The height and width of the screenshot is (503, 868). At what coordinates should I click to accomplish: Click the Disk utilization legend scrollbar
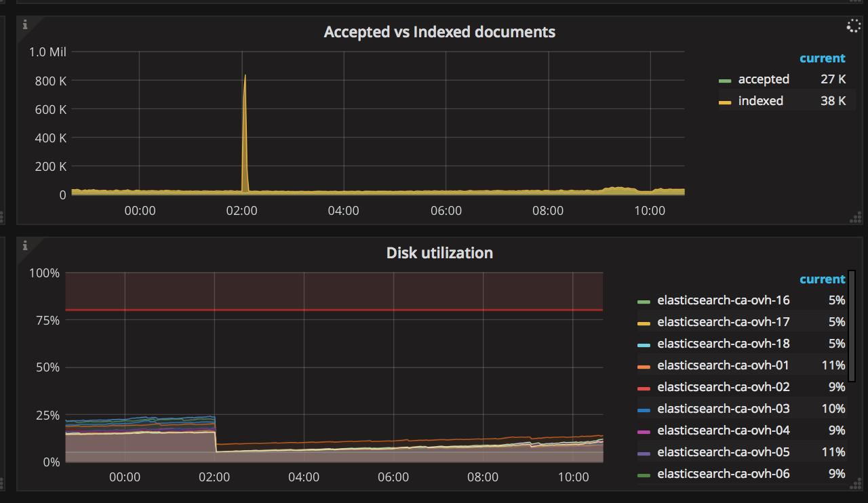click(x=852, y=327)
